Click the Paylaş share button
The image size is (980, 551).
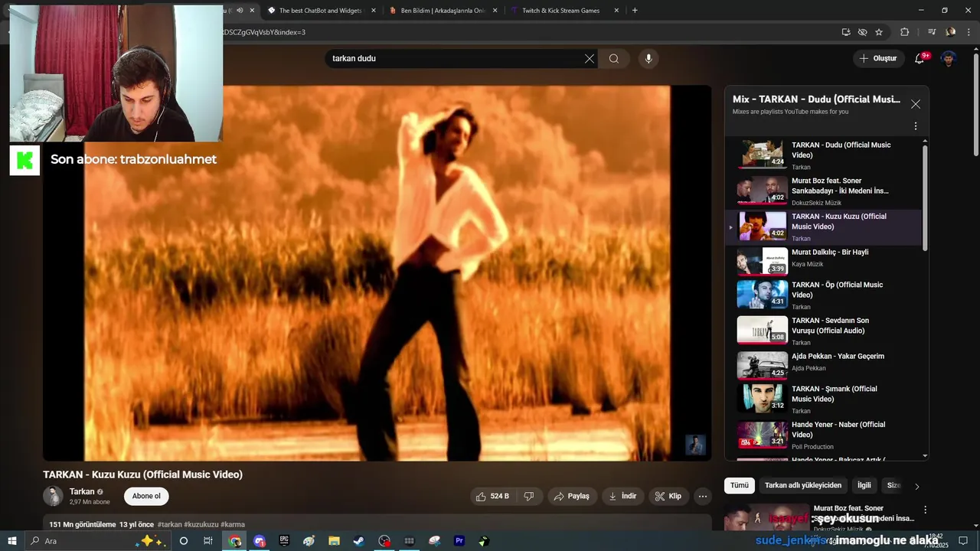(x=572, y=497)
